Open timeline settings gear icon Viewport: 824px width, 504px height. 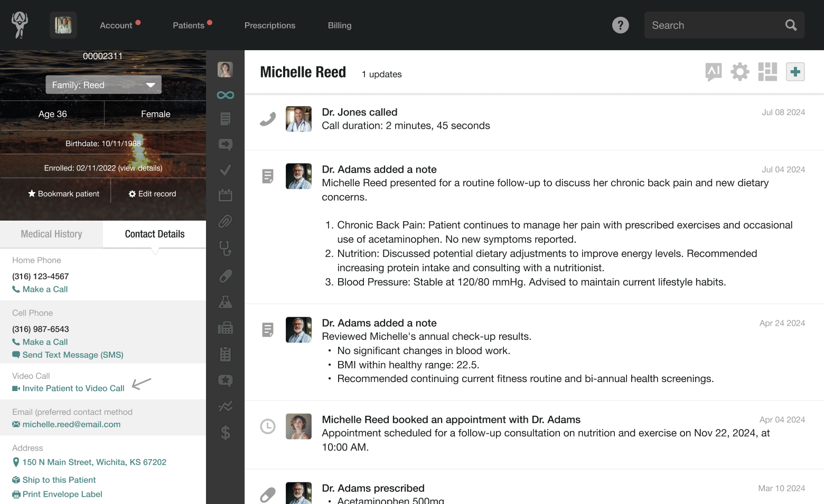point(740,72)
